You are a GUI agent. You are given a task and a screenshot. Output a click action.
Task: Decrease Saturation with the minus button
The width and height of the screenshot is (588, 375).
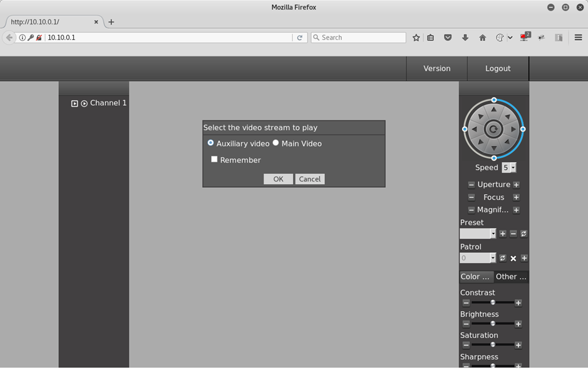tap(466, 345)
